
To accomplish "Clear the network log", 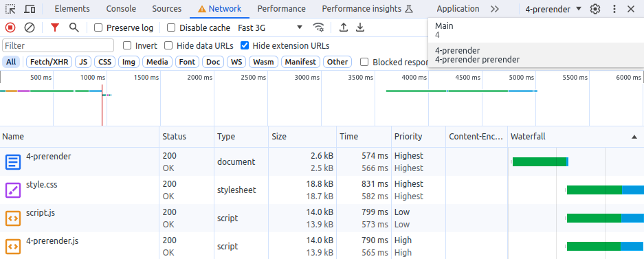I will [x=30, y=27].
